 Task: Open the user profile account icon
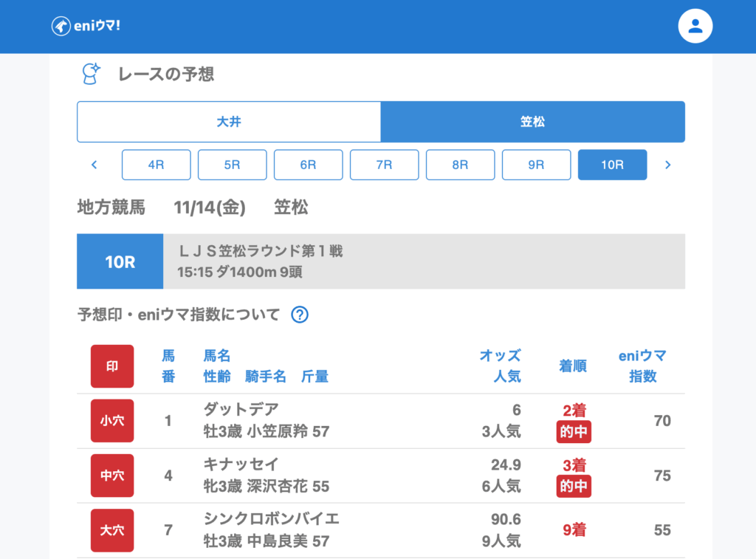pyautogui.click(x=695, y=27)
